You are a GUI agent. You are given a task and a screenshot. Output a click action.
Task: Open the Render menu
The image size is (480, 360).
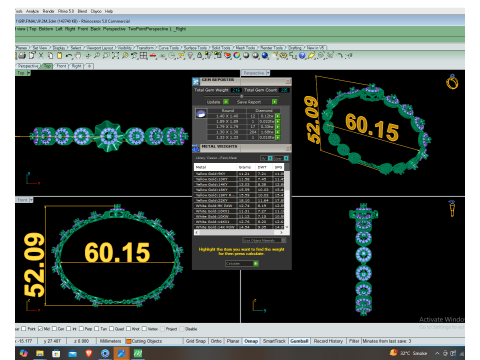[48, 11]
